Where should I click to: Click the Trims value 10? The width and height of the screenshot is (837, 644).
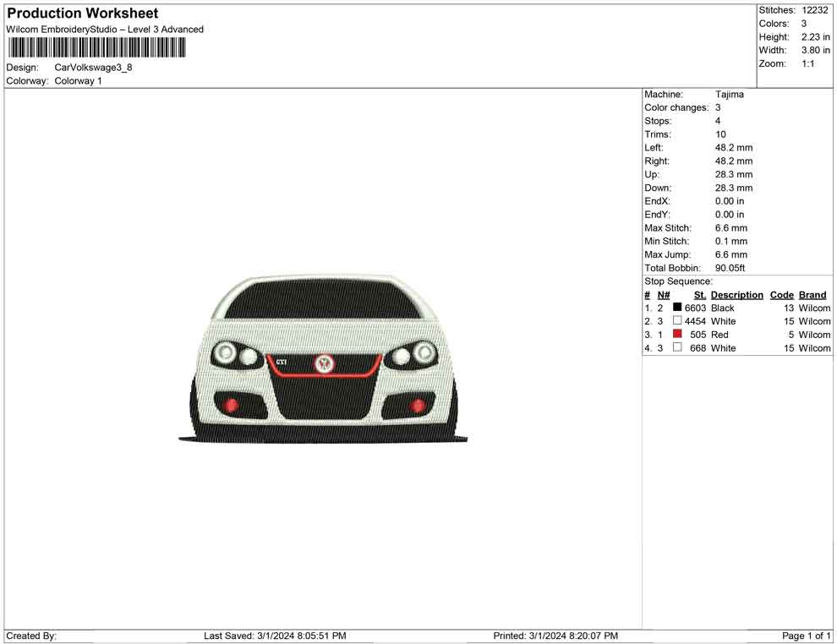[x=720, y=134]
